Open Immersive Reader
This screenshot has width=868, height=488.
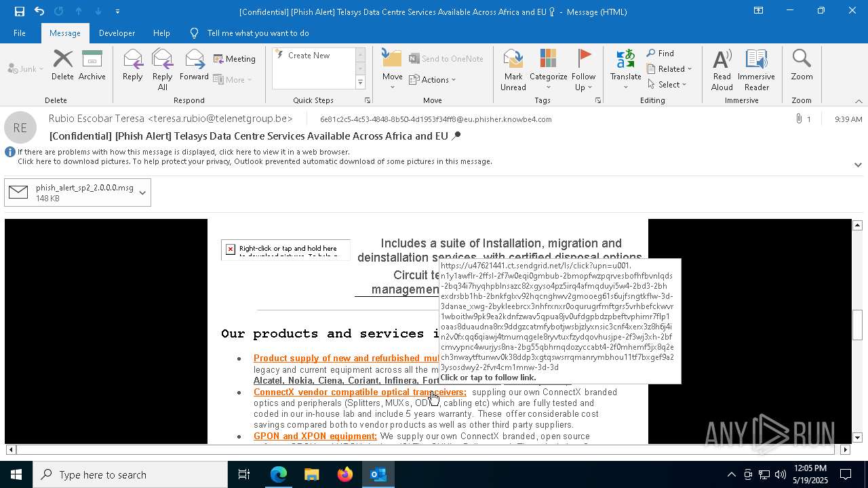pos(756,69)
